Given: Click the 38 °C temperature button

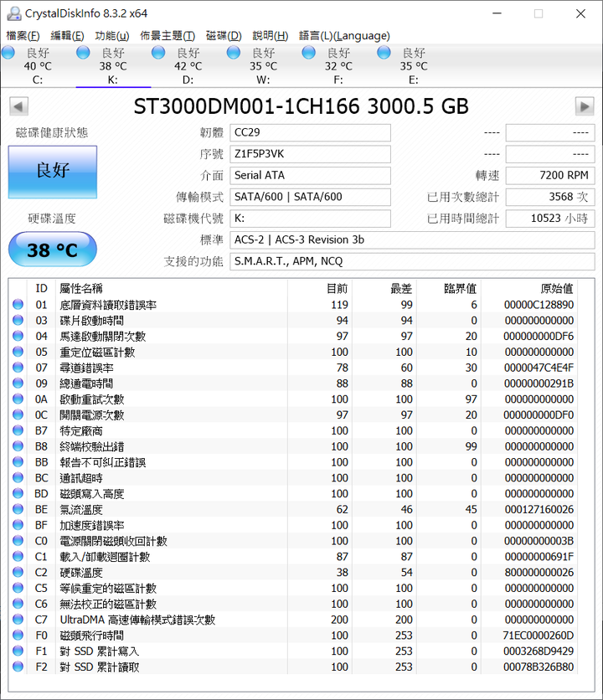Looking at the screenshot, I should pos(53,250).
